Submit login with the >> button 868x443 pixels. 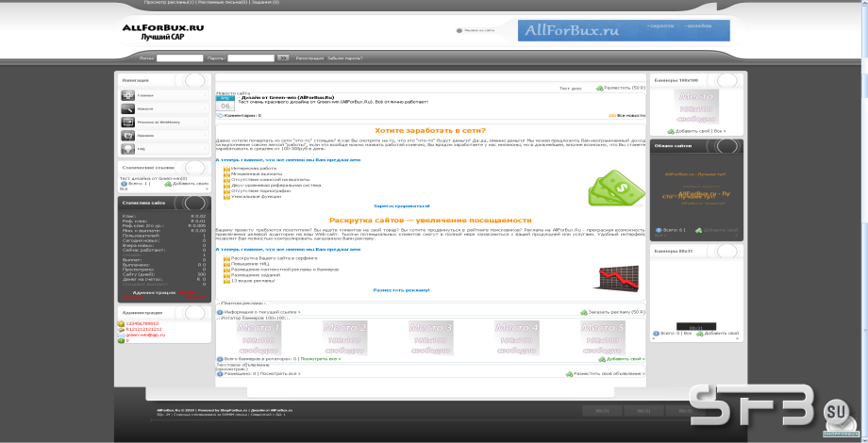283,58
